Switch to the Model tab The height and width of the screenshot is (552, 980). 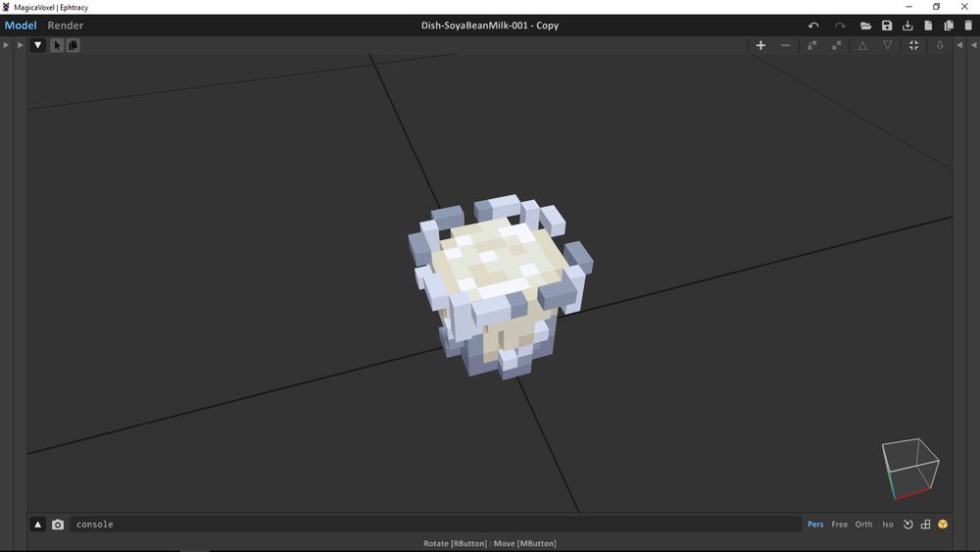pos(21,25)
